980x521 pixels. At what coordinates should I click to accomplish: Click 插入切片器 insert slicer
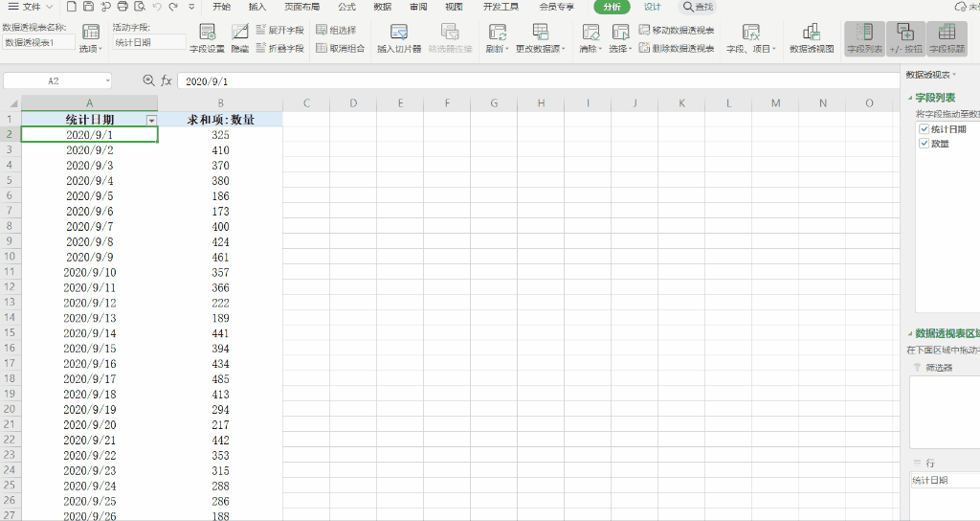pos(399,38)
